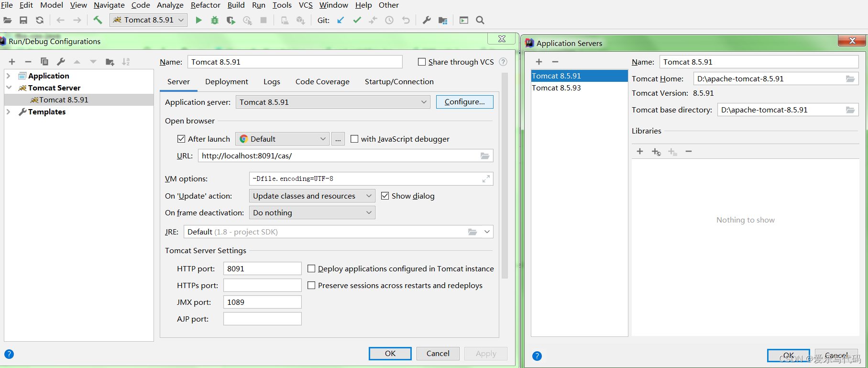Expand the Templates tree node

click(x=8, y=112)
